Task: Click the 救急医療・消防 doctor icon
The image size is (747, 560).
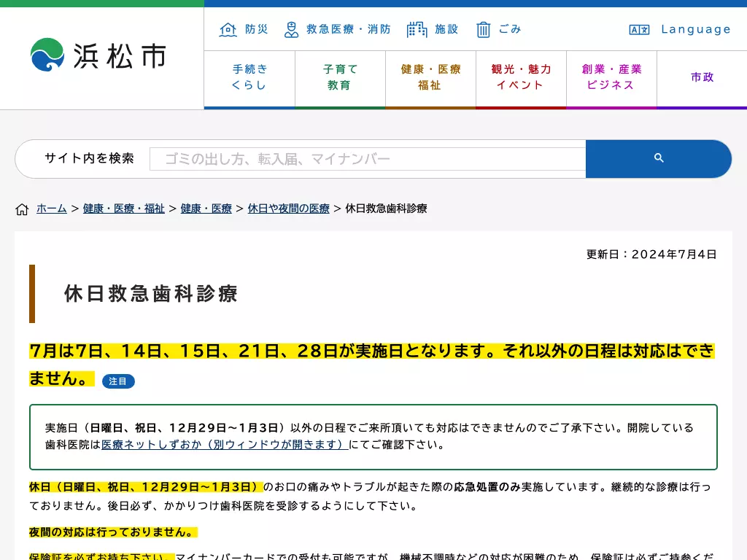Action: coord(291,29)
